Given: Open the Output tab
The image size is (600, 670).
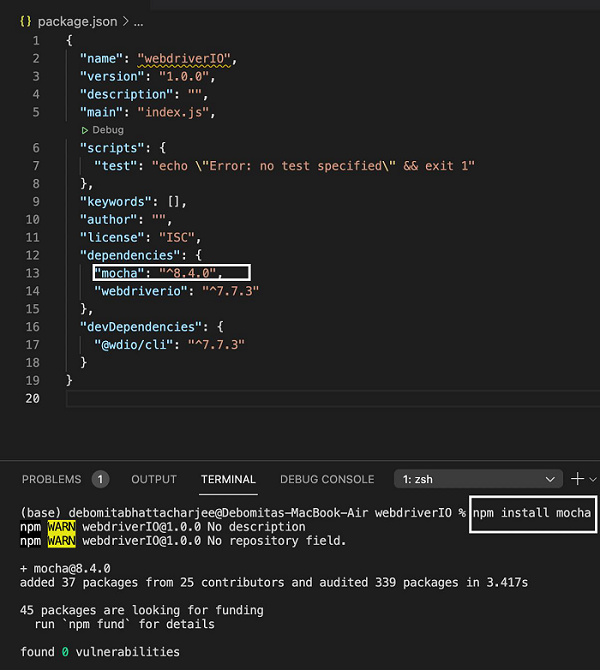Looking at the screenshot, I should point(154,479).
